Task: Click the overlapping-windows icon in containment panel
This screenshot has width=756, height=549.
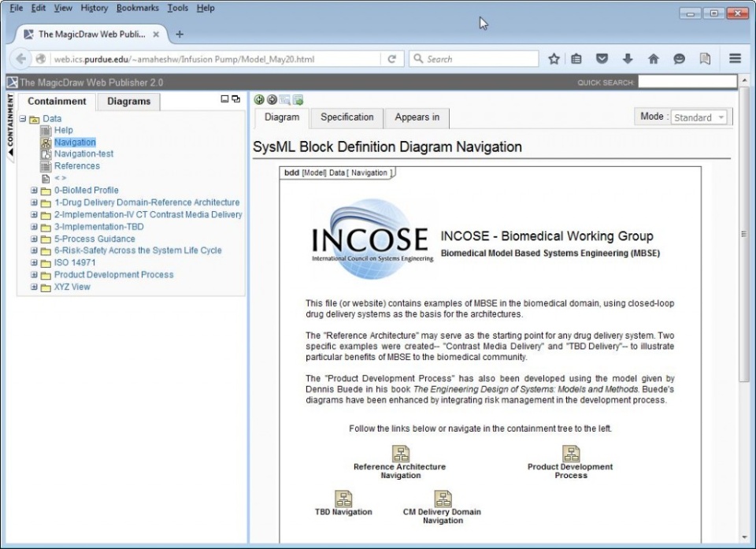Action: [235, 99]
